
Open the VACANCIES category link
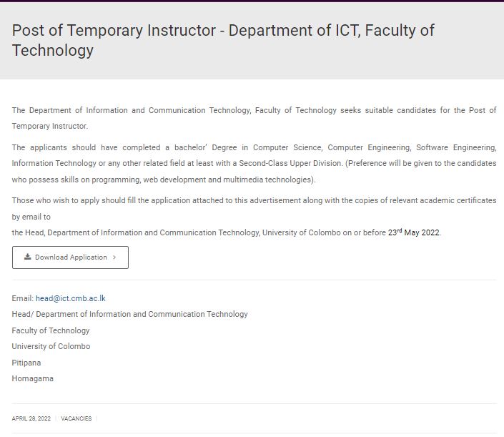click(76, 418)
